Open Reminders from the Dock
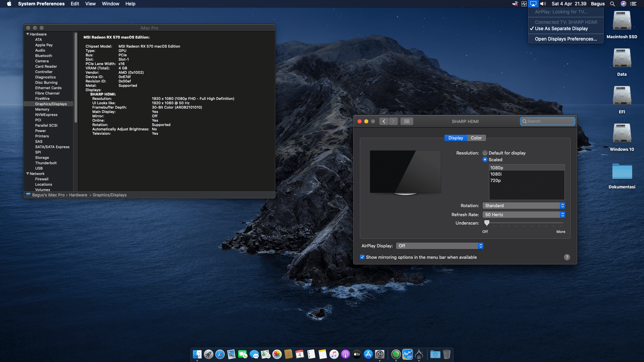The width and height of the screenshot is (644, 362). pos(311,354)
